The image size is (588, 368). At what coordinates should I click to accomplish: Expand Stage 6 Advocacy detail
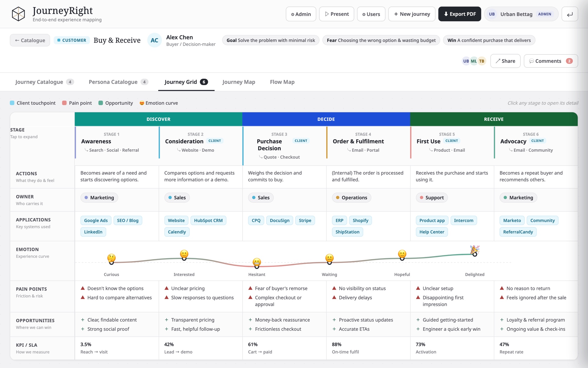tap(536, 142)
